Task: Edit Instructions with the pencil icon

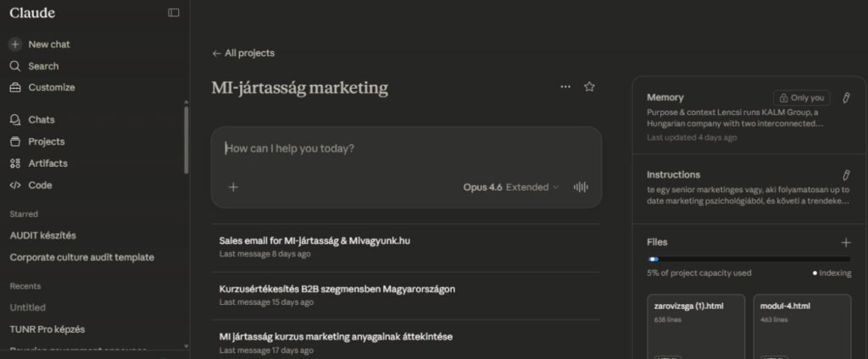Action: 845,174
